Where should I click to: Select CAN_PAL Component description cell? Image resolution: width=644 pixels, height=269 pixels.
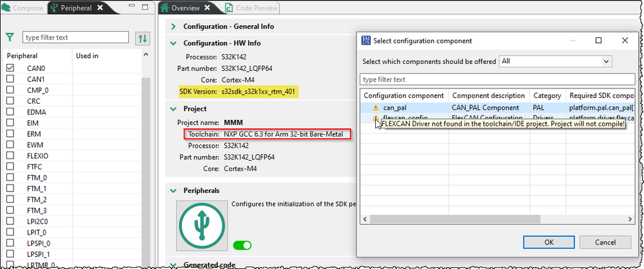[485, 108]
